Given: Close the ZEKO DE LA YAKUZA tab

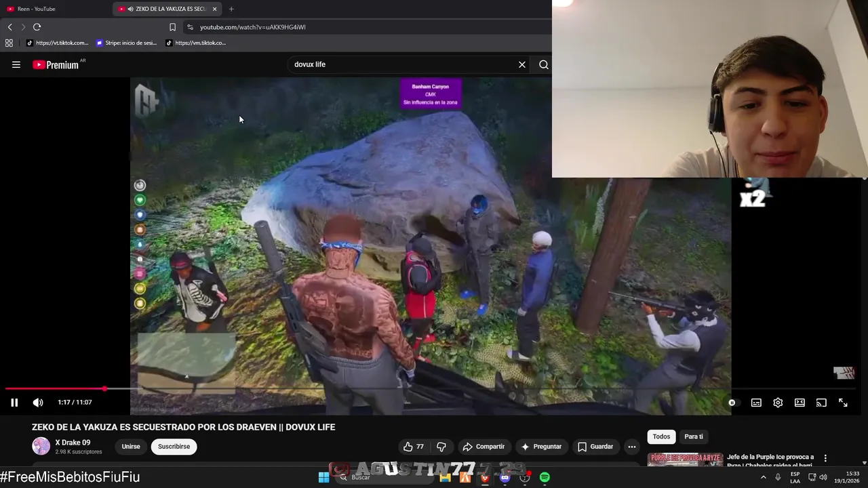Looking at the screenshot, I should point(214,9).
